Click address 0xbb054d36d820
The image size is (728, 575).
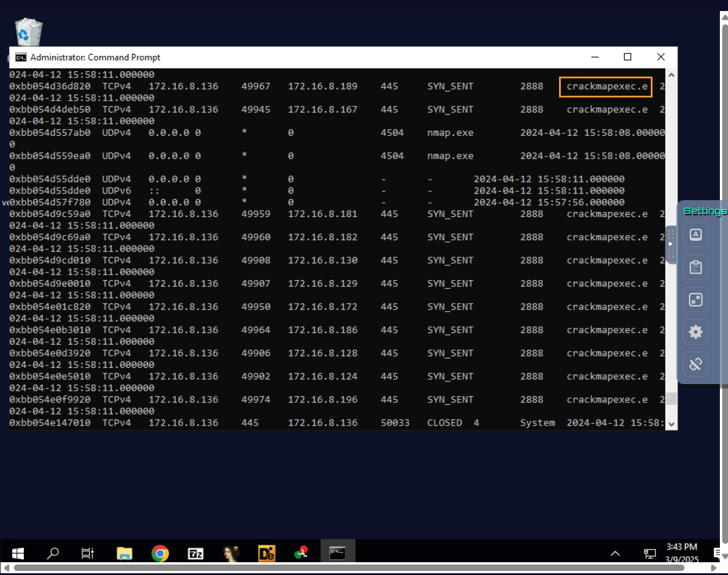coord(50,86)
